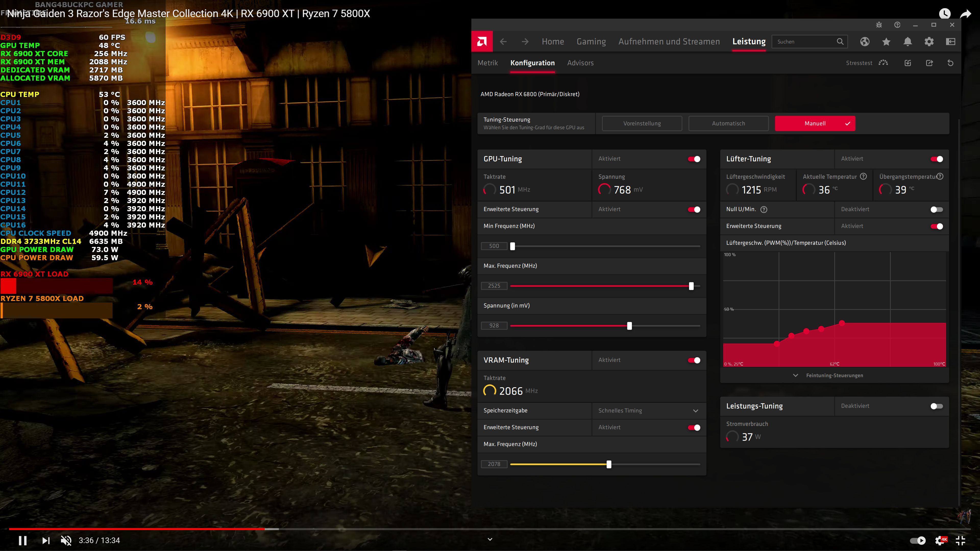This screenshot has height=551, width=980.
Task: Expand video chapter chevron at bottom
Action: tap(490, 539)
